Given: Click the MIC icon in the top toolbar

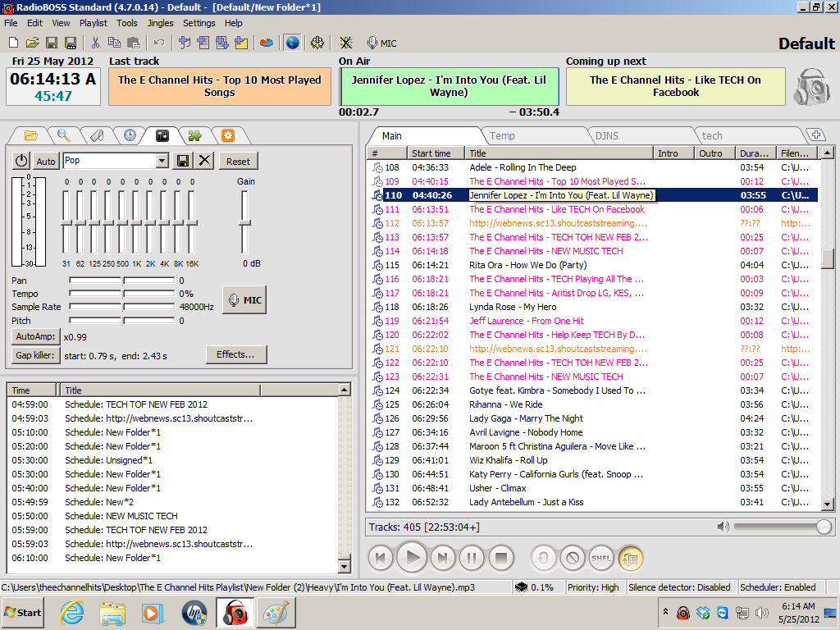Looking at the screenshot, I should click(381, 43).
